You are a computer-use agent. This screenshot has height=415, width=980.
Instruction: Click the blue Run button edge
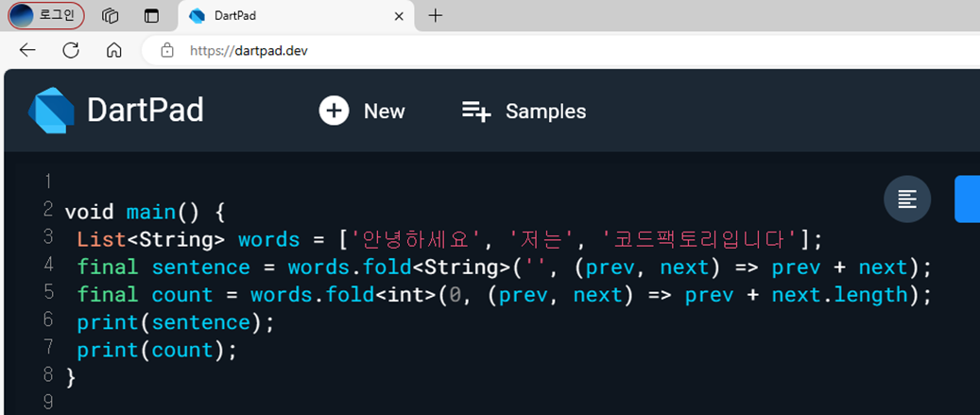967,199
